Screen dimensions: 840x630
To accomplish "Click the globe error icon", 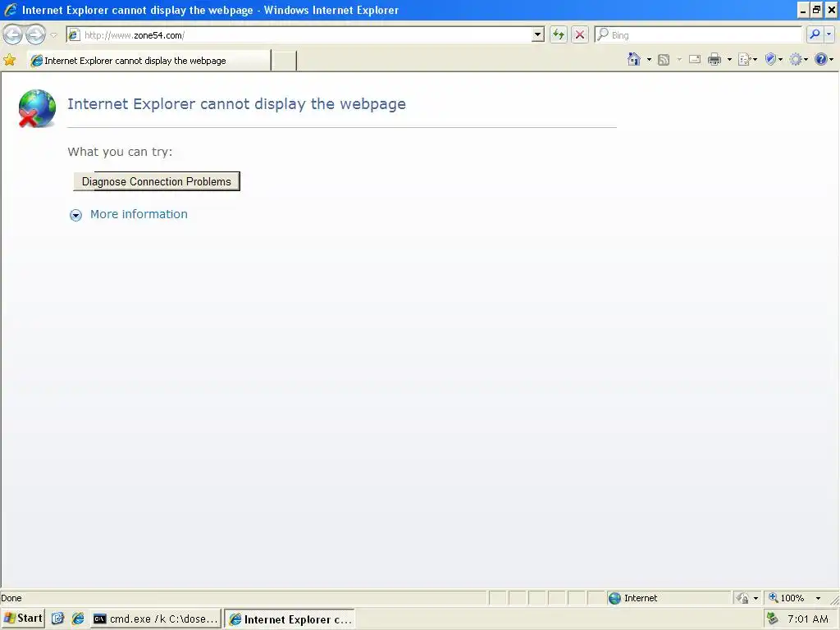I will click(x=37, y=109).
